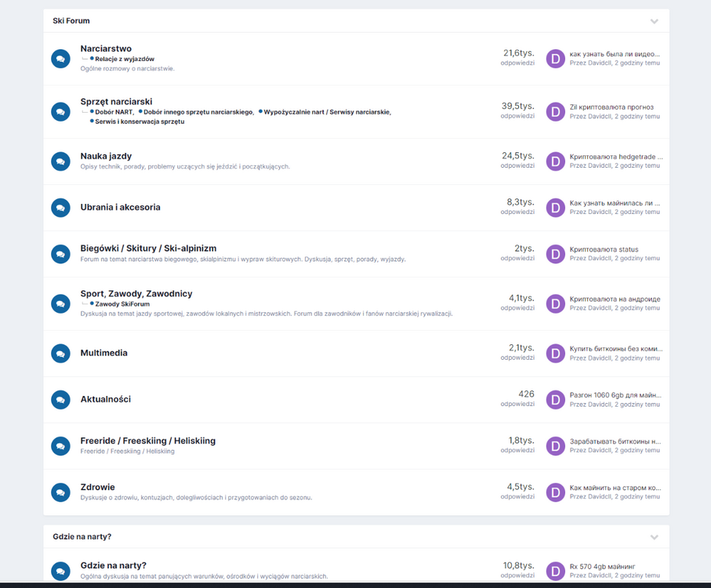The width and height of the screenshot is (711, 588).
Task: Open the Freeride / Freeskiing / Heliskiing forum title
Action: [x=147, y=441]
